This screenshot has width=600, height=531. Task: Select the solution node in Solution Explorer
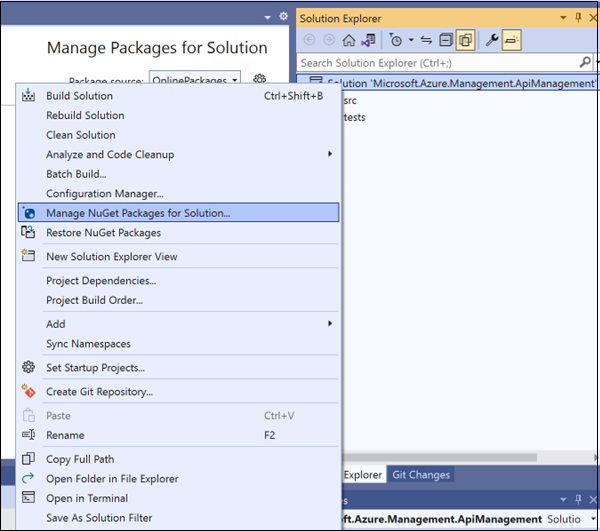coord(447,83)
